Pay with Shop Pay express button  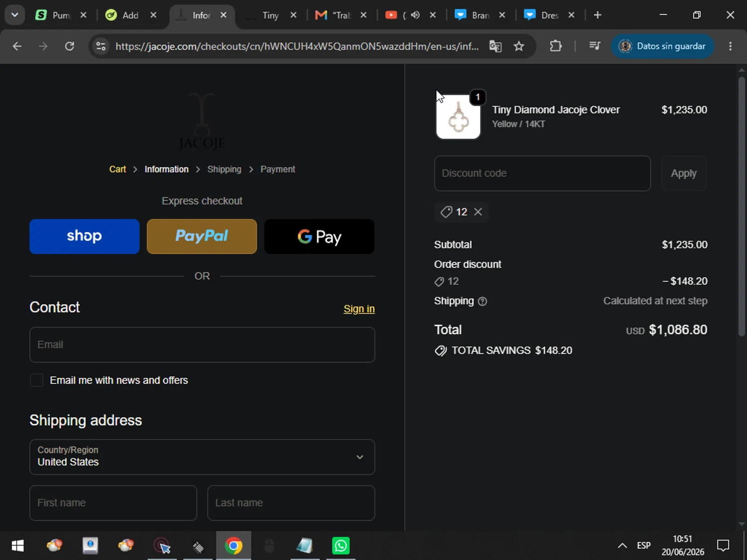pyautogui.click(x=85, y=236)
